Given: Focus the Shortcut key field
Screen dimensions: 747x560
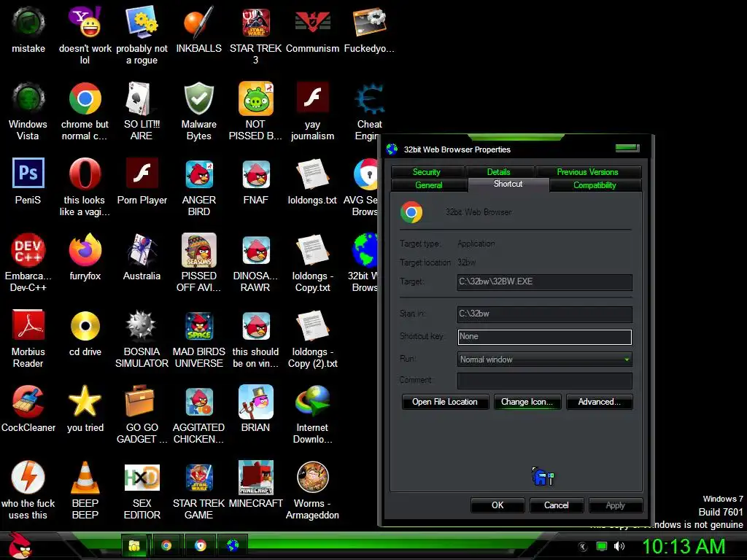Looking at the screenshot, I should point(544,337).
